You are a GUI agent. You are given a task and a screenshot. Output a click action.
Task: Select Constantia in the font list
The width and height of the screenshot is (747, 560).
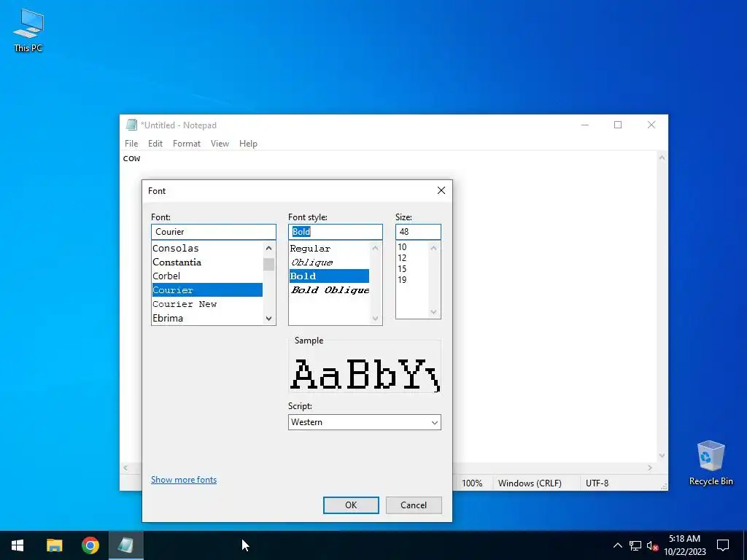(x=207, y=262)
